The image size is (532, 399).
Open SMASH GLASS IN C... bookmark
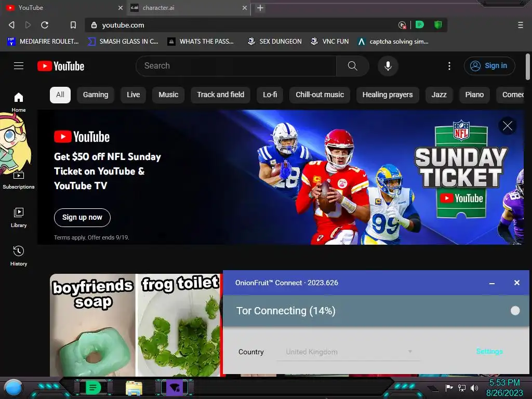[123, 42]
